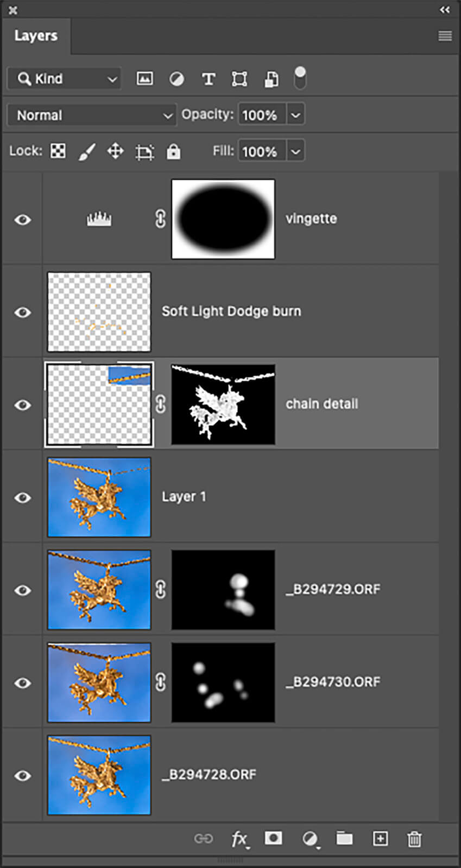Open the Normal blend mode dropdown
The width and height of the screenshot is (461, 868).
click(x=92, y=115)
